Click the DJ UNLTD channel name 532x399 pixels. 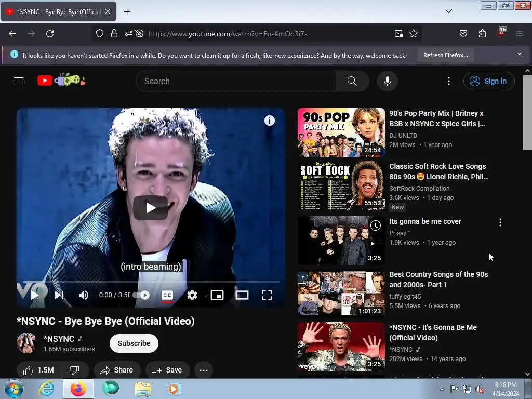pos(403,136)
